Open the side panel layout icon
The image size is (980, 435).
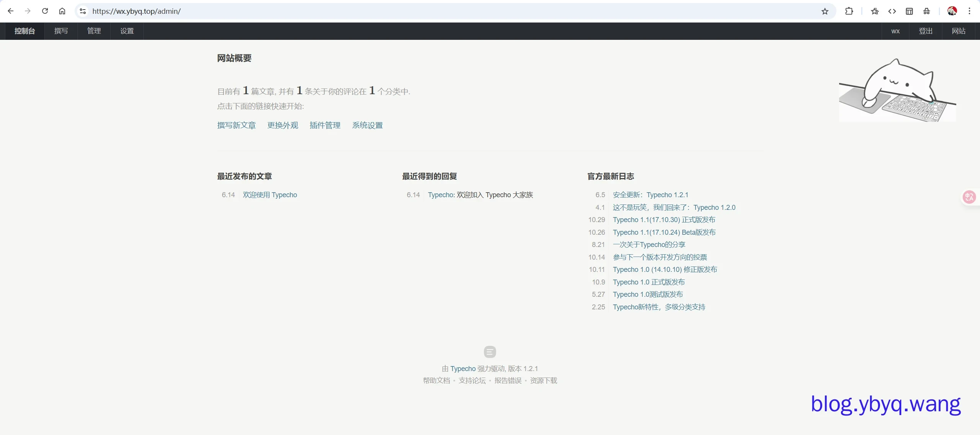[x=910, y=11]
